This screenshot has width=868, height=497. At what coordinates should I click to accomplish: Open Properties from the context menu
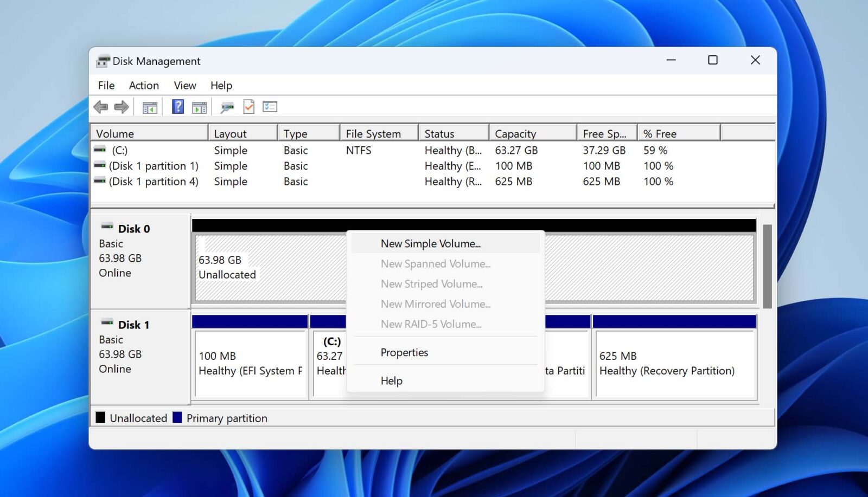[404, 352]
